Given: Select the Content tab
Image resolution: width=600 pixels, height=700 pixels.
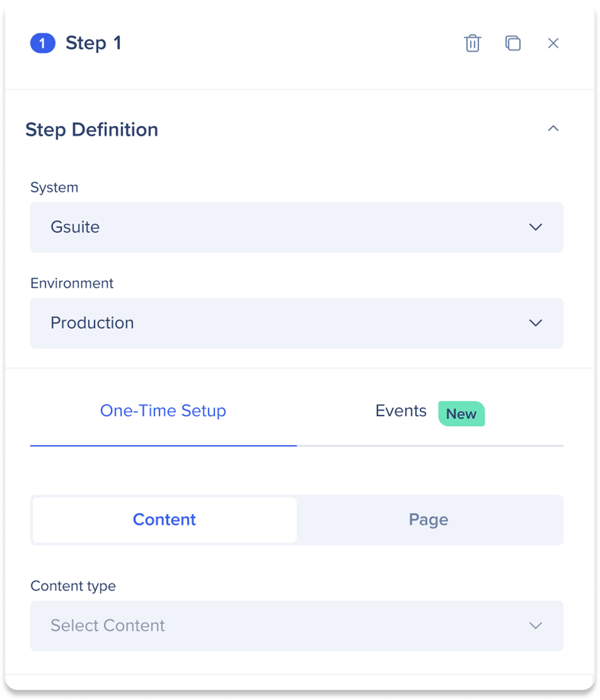Looking at the screenshot, I should pos(165,520).
